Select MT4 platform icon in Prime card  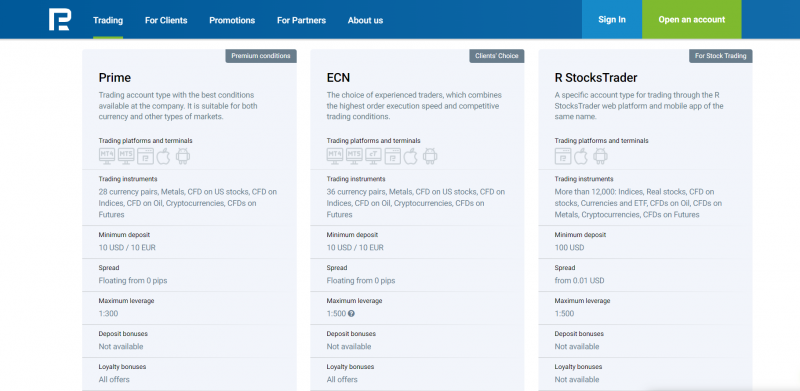pos(107,156)
